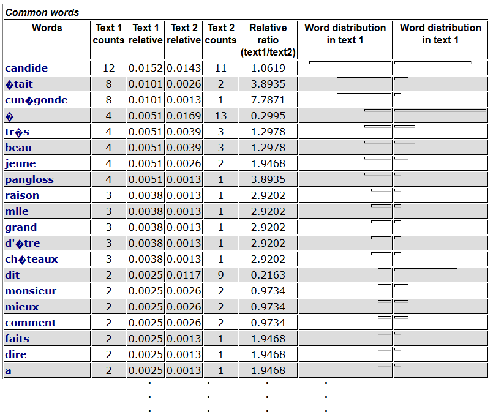
Task: Select the 'pangloss' word link
Action: pyautogui.click(x=29, y=179)
